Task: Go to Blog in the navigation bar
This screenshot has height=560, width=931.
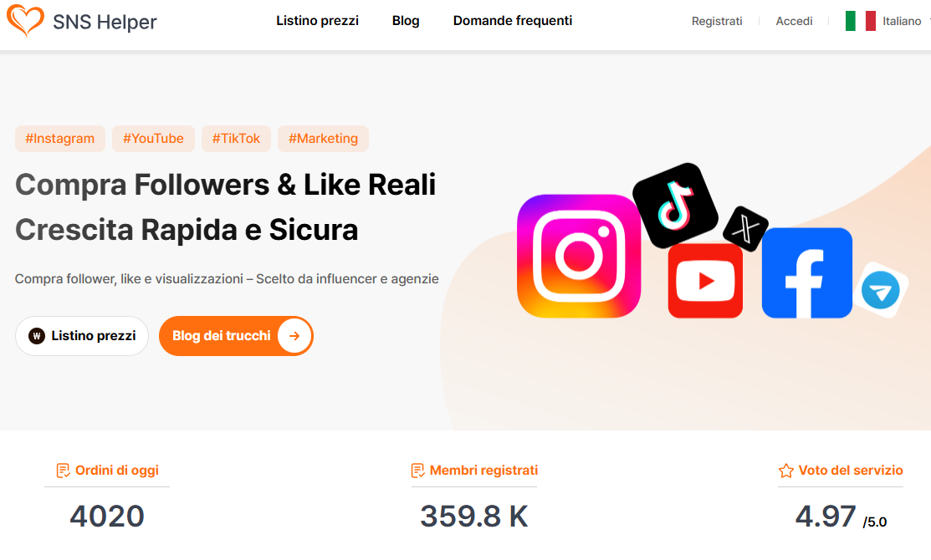Action: coord(406,21)
